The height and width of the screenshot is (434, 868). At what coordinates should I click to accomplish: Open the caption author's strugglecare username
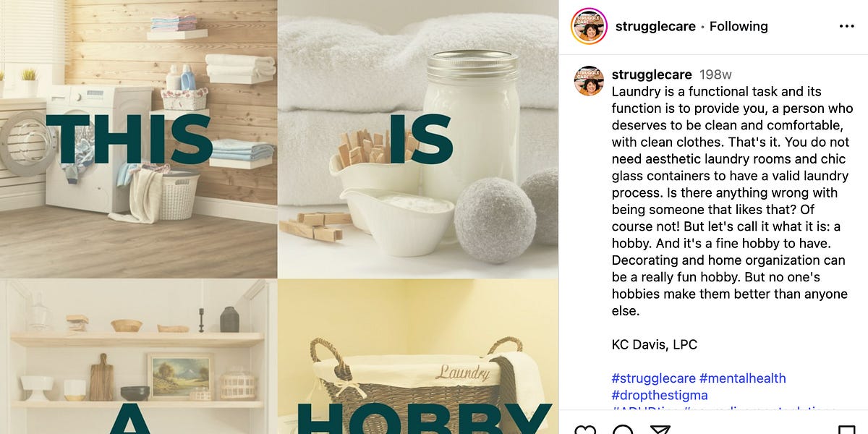click(652, 75)
